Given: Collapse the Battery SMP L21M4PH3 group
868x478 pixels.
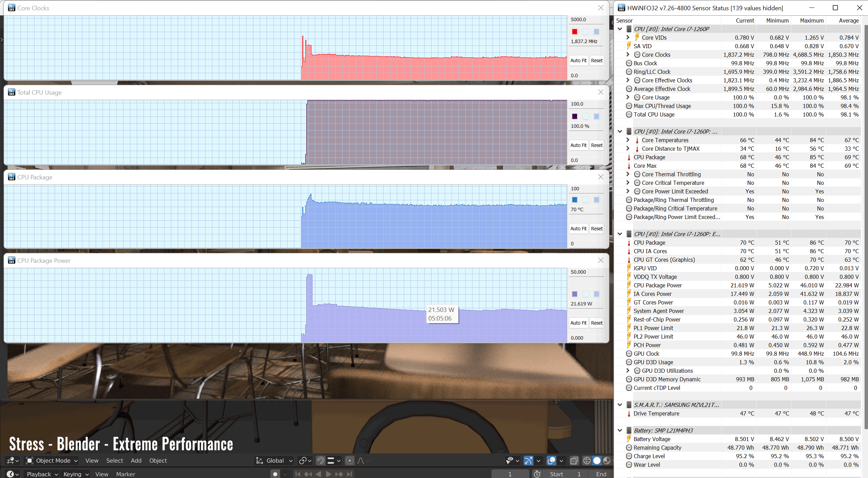Looking at the screenshot, I should pos(620,430).
